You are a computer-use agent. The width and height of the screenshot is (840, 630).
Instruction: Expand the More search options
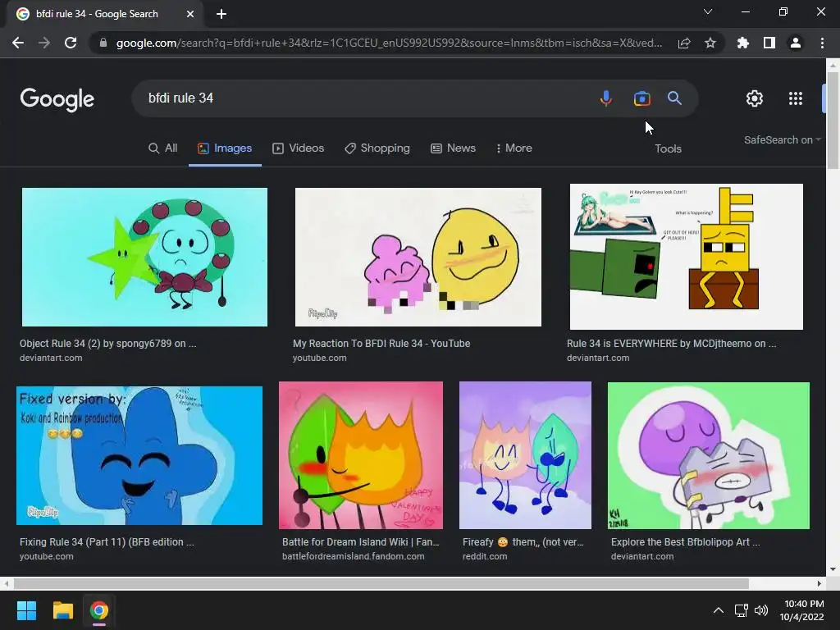514,148
